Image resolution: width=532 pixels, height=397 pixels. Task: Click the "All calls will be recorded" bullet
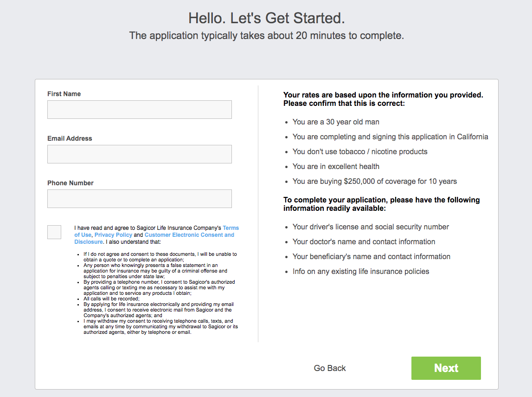111,299
